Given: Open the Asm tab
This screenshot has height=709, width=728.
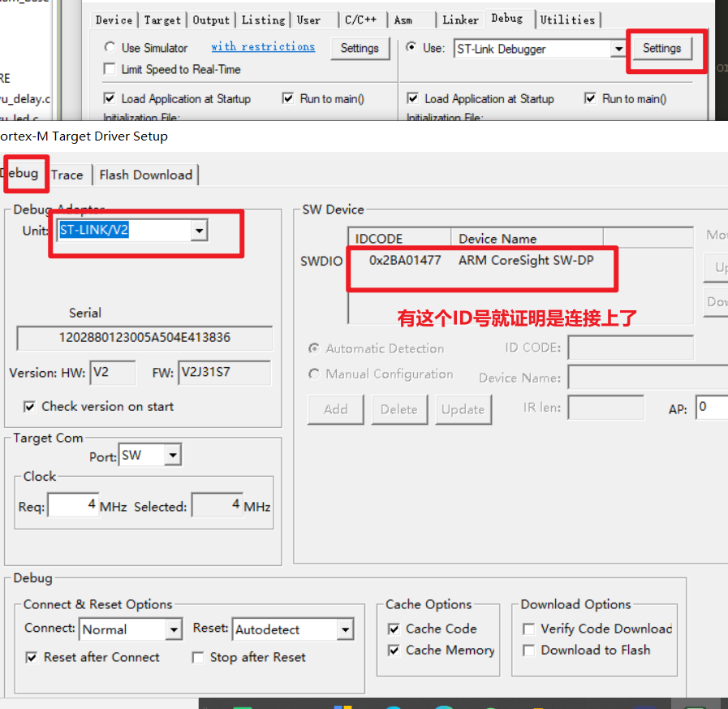Looking at the screenshot, I should [x=403, y=20].
